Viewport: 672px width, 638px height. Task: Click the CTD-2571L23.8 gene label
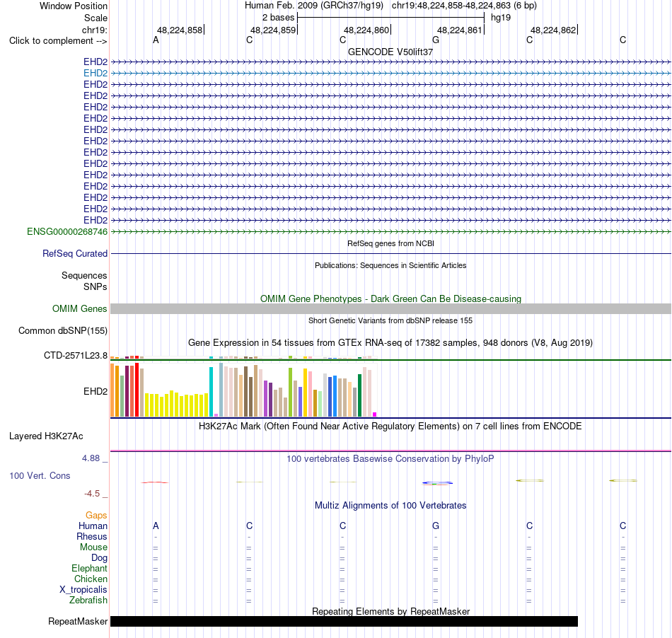click(x=76, y=355)
